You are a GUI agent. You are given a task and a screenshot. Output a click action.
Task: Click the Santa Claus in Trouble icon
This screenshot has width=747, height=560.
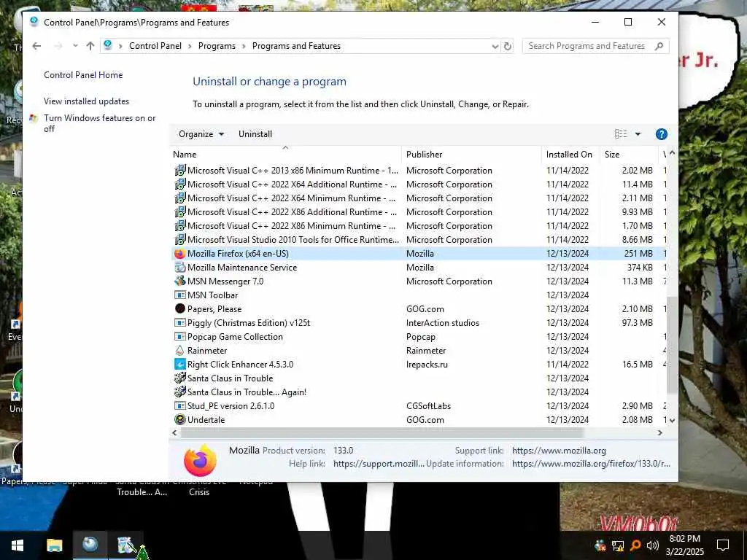click(x=179, y=378)
